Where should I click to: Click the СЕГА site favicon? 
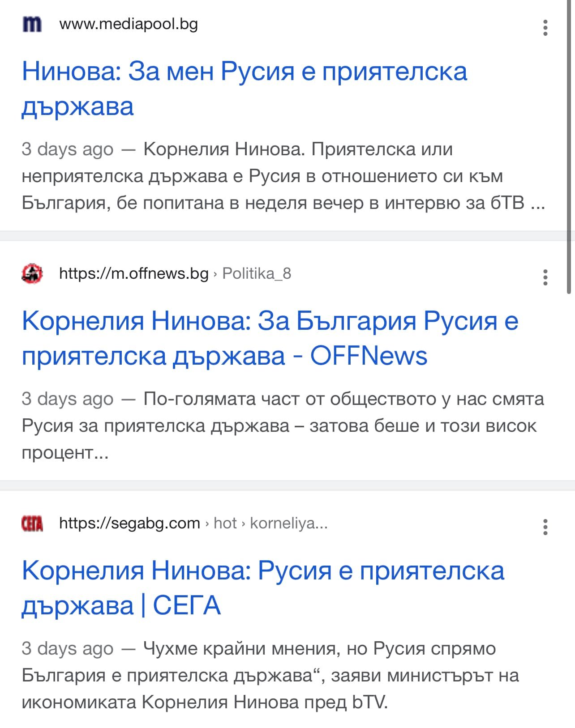[x=32, y=523]
